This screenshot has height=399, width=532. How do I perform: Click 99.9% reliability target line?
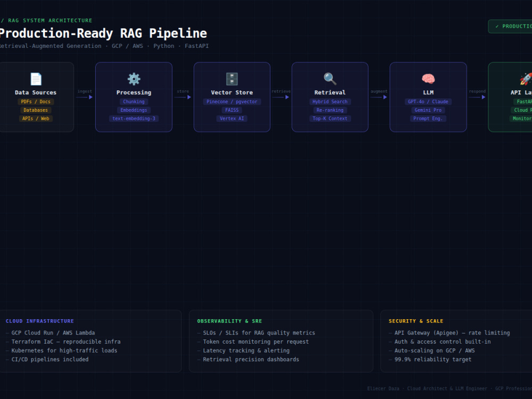tap(433, 360)
